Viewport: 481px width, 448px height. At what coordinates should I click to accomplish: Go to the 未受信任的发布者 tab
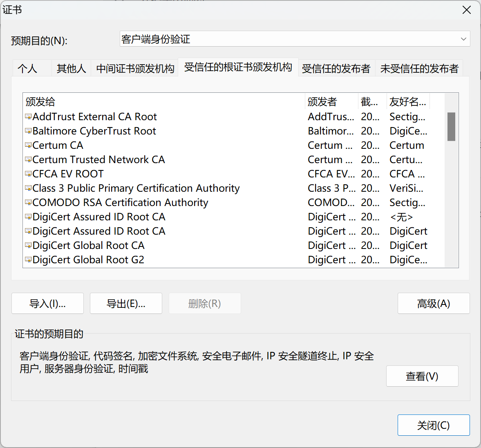pyautogui.click(x=419, y=68)
